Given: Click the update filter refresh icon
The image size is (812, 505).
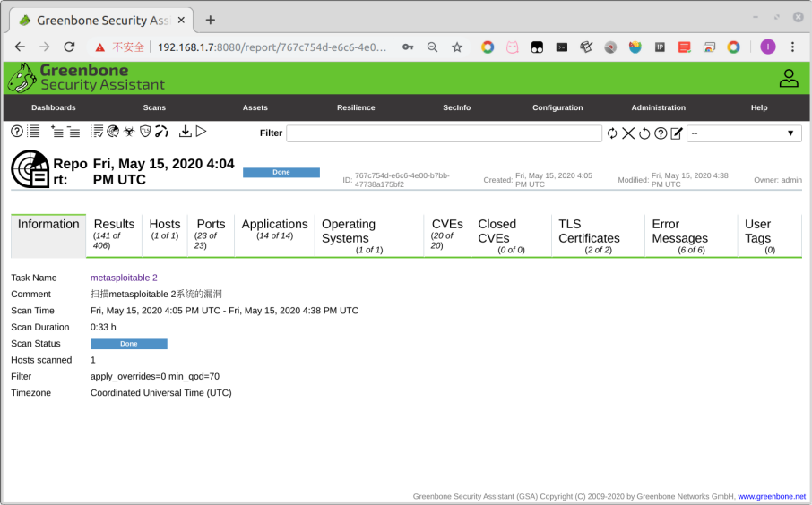Looking at the screenshot, I should [x=612, y=133].
